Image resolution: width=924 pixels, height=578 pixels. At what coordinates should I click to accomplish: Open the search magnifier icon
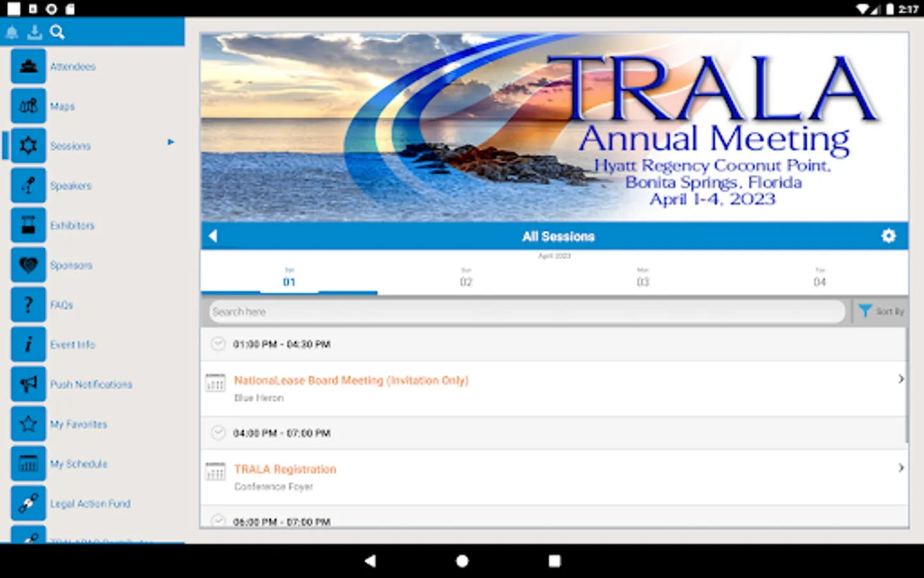57,32
